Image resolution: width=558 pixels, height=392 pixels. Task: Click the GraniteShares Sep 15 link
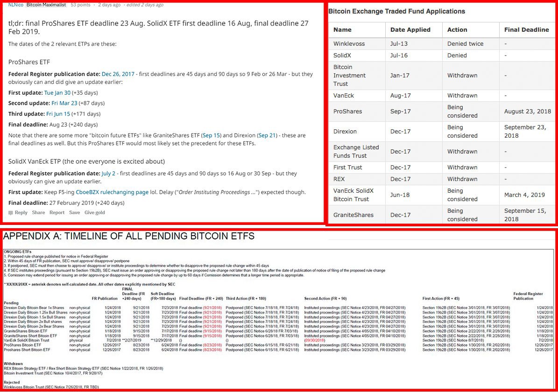tap(212, 135)
